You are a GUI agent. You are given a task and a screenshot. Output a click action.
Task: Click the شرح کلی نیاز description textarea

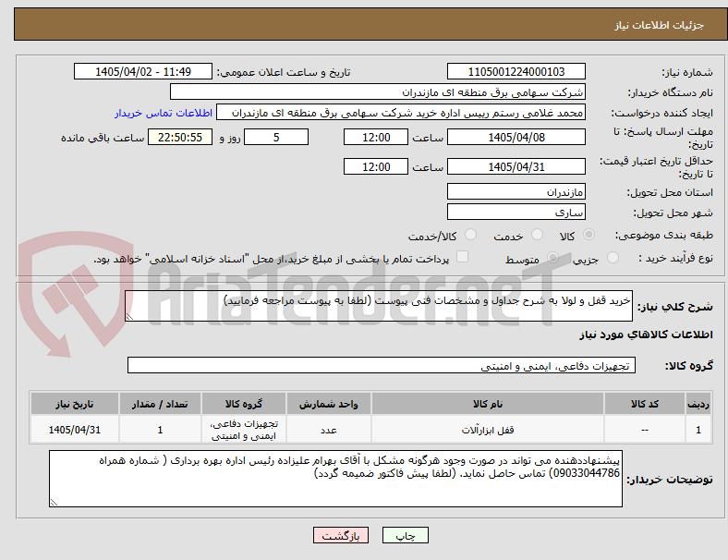coord(379,306)
